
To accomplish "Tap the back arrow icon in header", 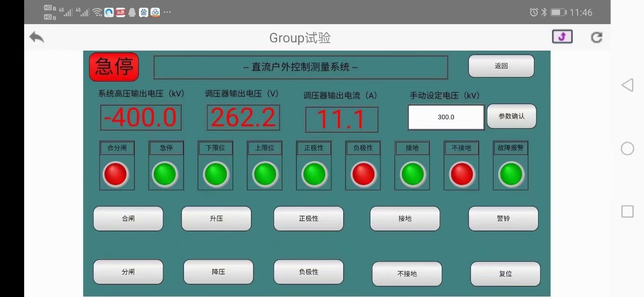I will [37, 38].
